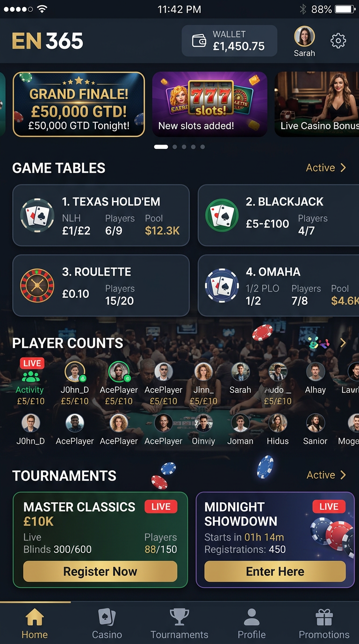This screenshot has height=644, width=359.
Task: Tap the LIVE Activity players icon
Action: coord(31,376)
